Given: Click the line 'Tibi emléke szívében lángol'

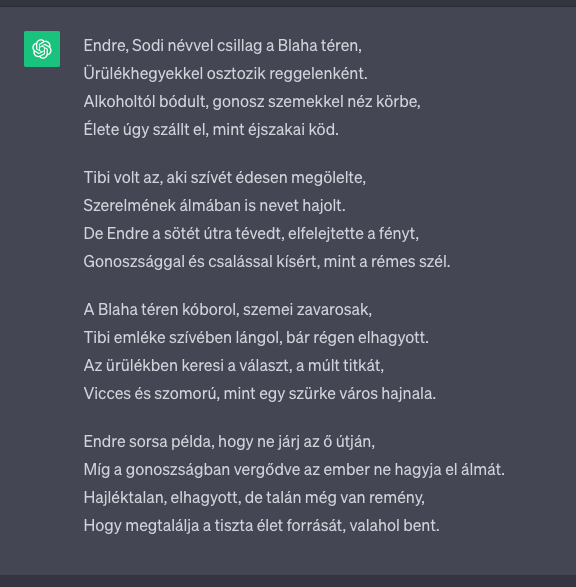Looking at the screenshot, I should point(256,338).
